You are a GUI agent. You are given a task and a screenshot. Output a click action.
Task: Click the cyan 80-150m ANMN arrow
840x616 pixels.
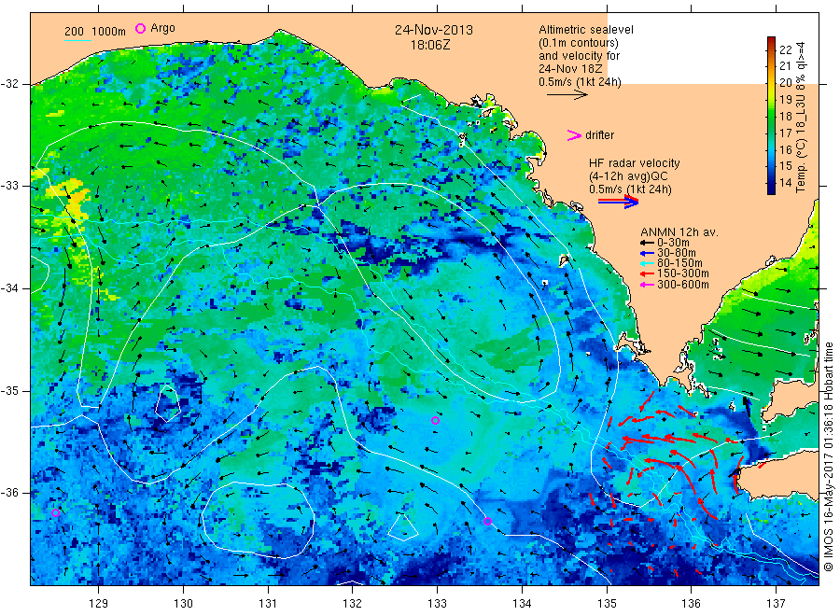pyautogui.click(x=647, y=263)
